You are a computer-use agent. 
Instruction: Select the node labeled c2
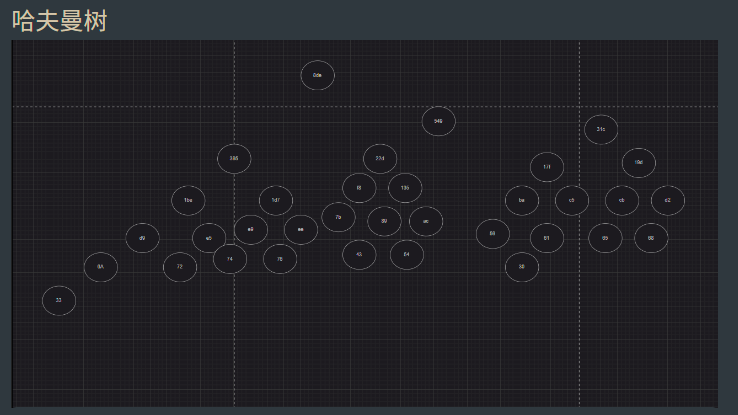668,200
